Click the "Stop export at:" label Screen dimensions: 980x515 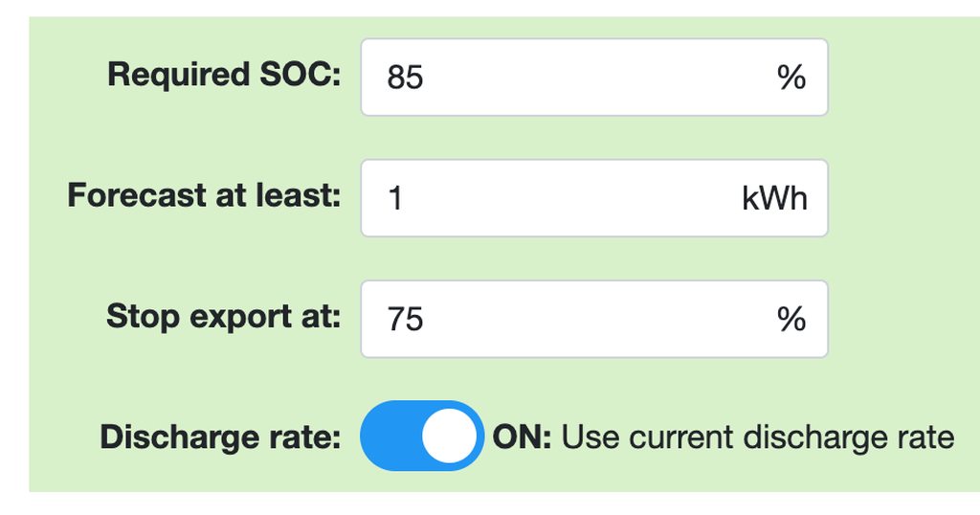[x=223, y=316]
